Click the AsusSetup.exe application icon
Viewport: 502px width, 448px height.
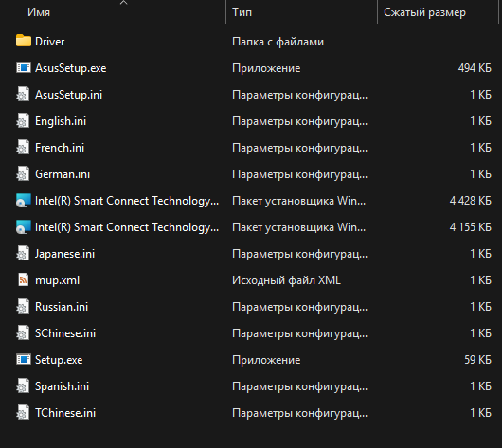pos(24,67)
